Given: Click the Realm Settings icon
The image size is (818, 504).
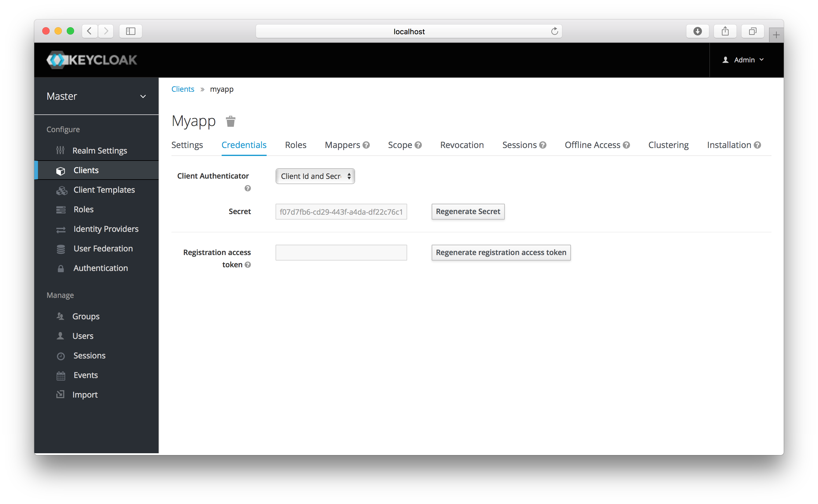Looking at the screenshot, I should pyautogui.click(x=61, y=151).
